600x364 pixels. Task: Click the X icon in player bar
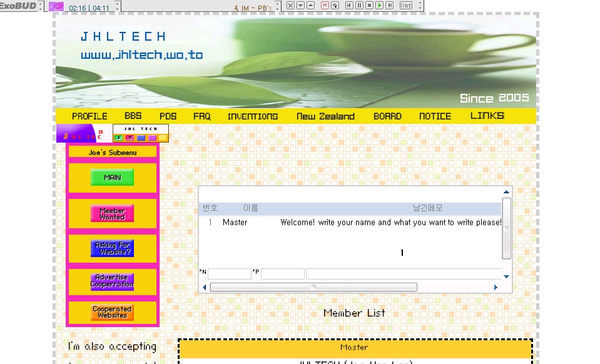click(x=290, y=5)
